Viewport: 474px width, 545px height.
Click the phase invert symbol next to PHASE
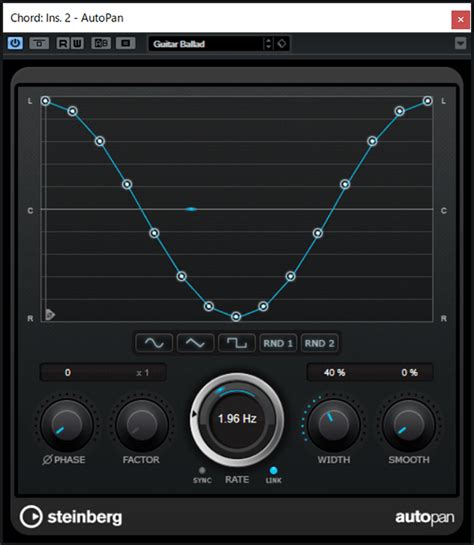47,460
